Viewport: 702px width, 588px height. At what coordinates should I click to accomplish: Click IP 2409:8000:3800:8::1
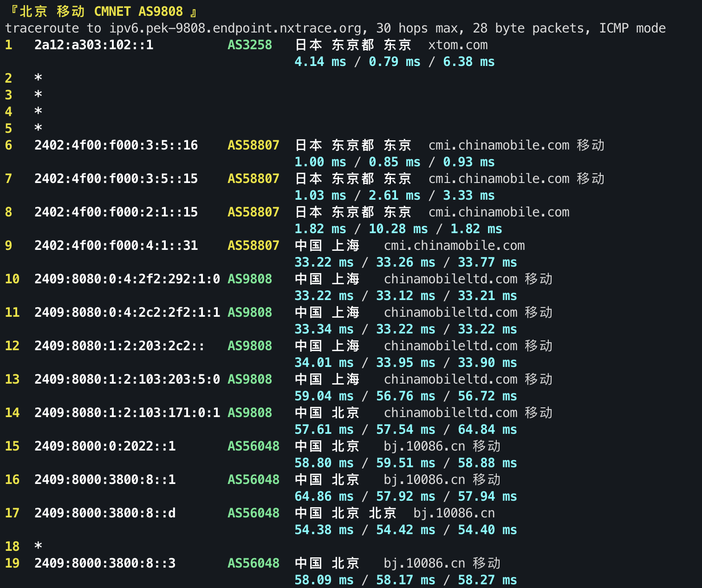(105, 480)
